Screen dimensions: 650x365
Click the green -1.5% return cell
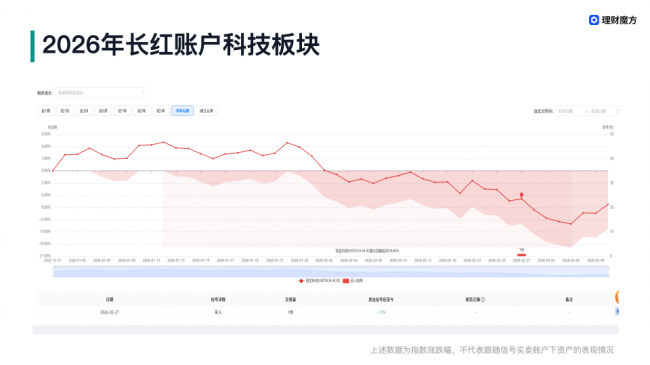[x=381, y=312]
